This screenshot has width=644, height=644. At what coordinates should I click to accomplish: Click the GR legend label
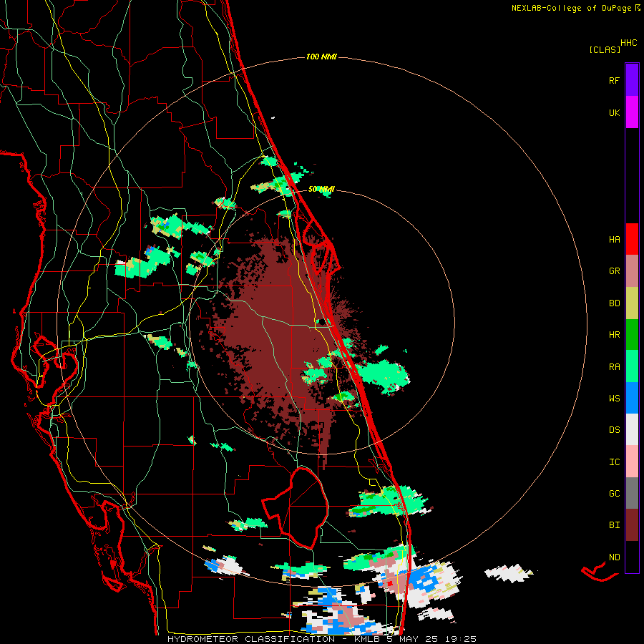coord(614,271)
